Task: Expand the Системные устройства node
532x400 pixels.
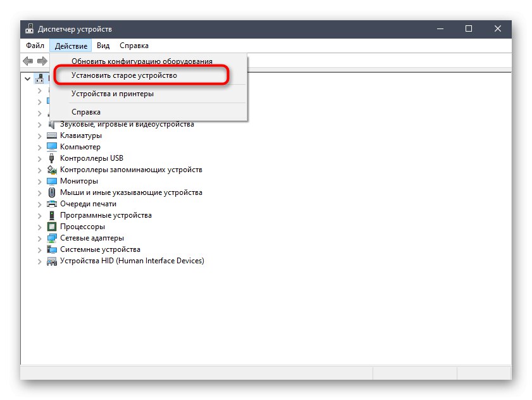Action: [39, 250]
